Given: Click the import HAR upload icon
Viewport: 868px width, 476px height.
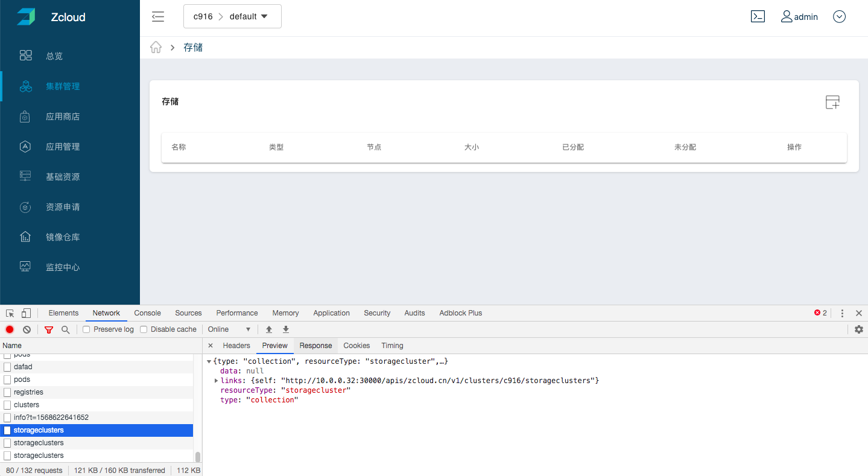Looking at the screenshot, I should pyautogui.click(x=269, y=329).
